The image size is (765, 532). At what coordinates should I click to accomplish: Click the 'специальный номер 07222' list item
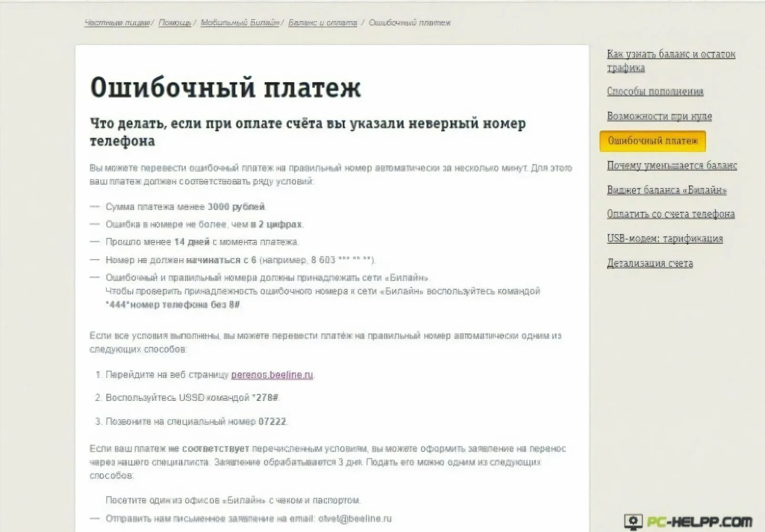point(196,422)
